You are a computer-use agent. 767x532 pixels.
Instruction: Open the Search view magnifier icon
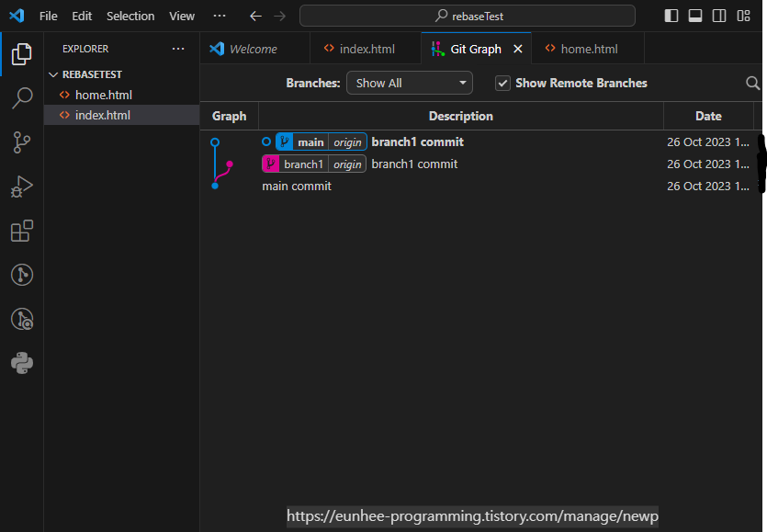click(21, 98)
